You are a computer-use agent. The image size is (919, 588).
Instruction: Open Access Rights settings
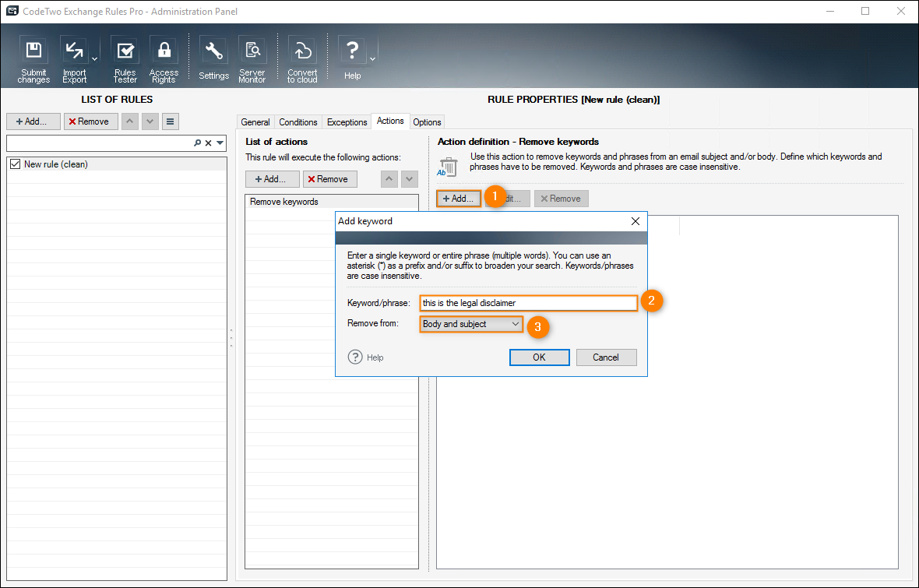(164, 58)
